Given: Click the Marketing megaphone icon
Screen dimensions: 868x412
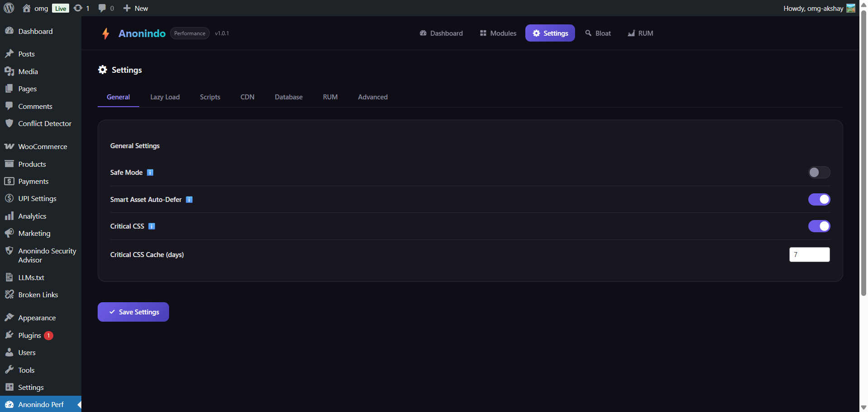Looking at the screenshot, I should 9,233.
